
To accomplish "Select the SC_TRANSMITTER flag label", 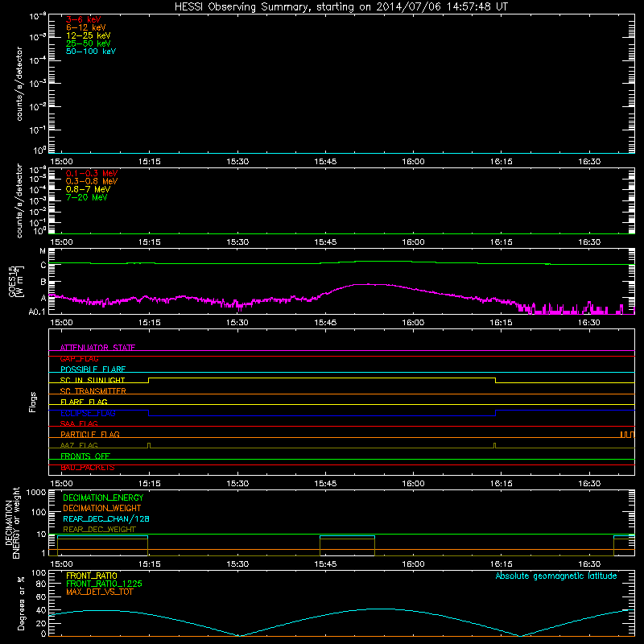I will pyautogui.click(x=93, y=390).
